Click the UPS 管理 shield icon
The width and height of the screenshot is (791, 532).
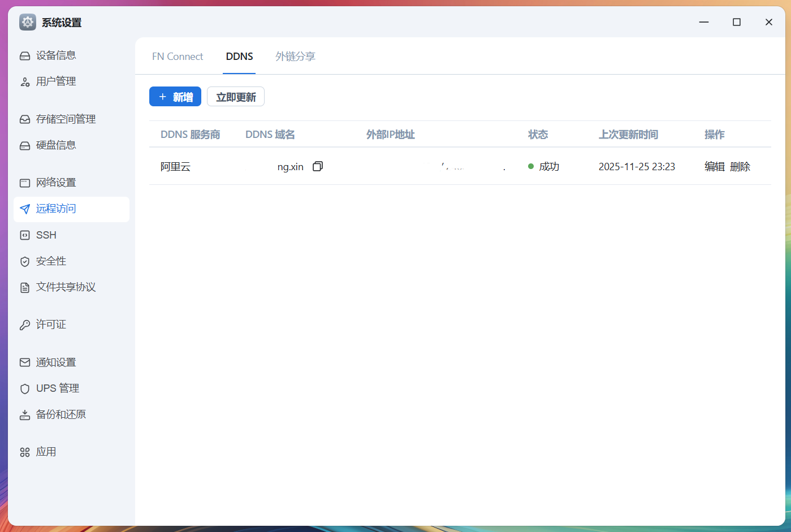pos(25,388)
